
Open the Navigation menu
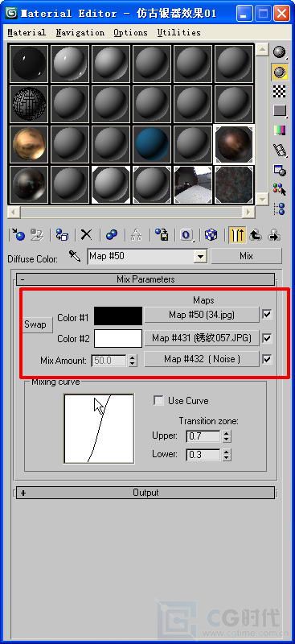[80, 32]
